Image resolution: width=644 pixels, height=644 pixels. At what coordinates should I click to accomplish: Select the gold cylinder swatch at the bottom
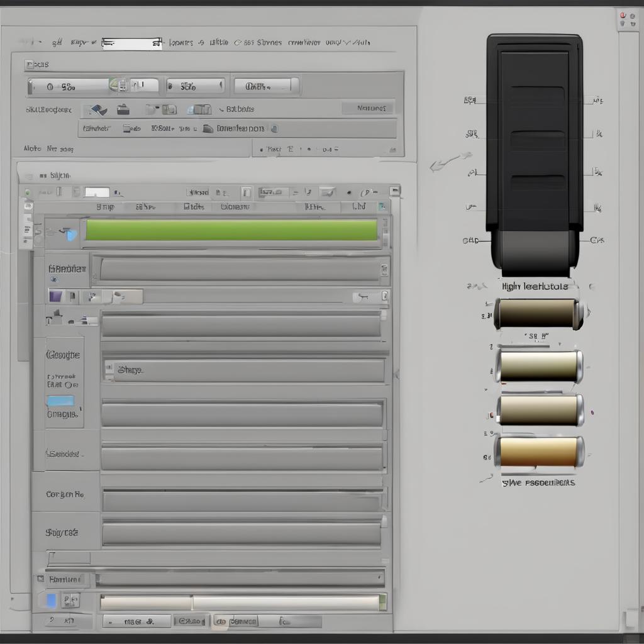coord(539,452)
